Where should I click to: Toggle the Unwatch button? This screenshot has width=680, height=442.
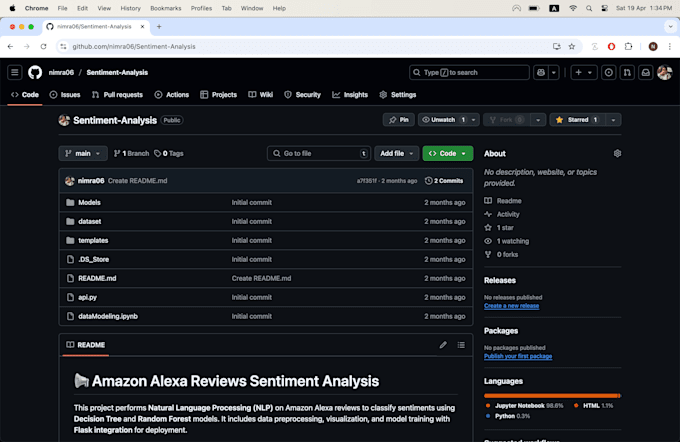(x=443, y=120)
